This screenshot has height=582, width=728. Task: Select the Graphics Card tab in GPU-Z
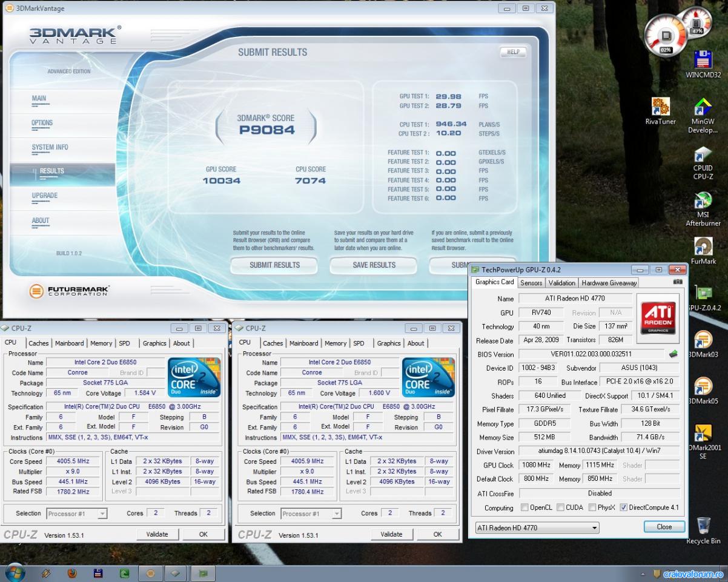pos(494,282)
